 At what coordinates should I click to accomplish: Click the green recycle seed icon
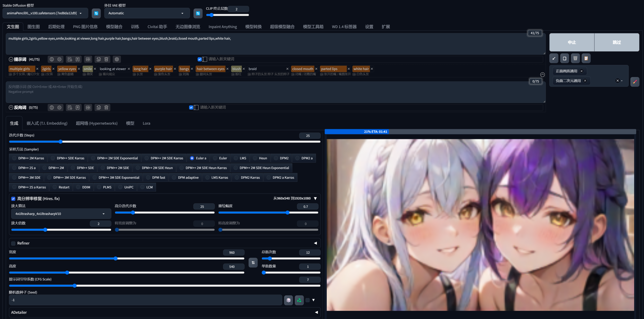point(299,300)
